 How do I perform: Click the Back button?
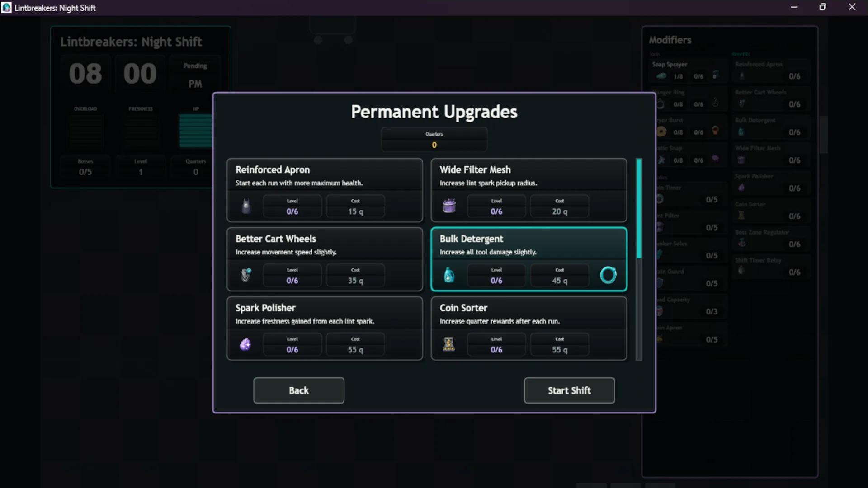[x=299, y=390]
